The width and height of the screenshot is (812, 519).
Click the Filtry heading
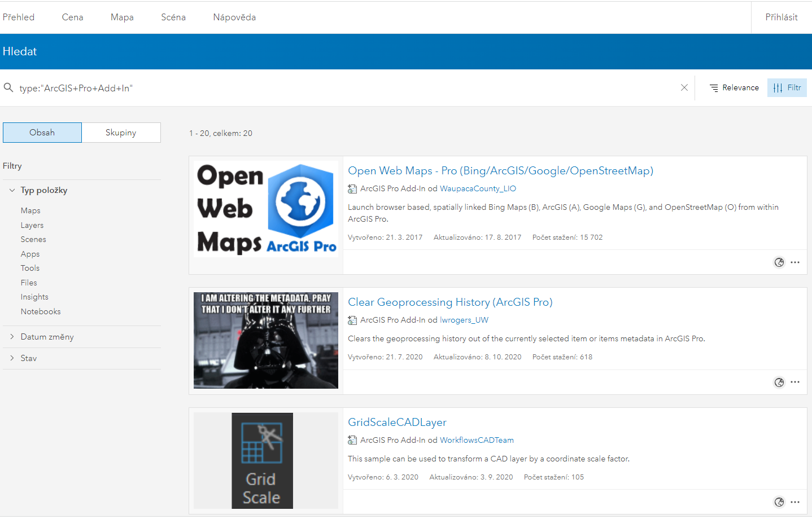[12, 166]
